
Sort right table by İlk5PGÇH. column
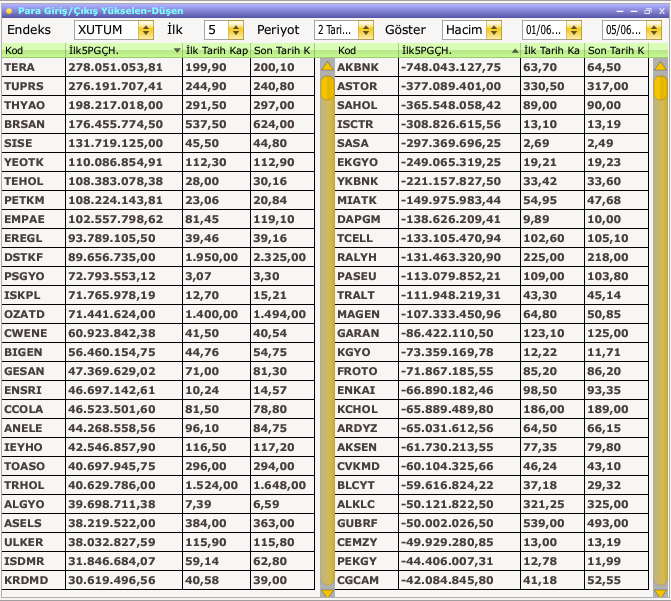click(460, 51)
